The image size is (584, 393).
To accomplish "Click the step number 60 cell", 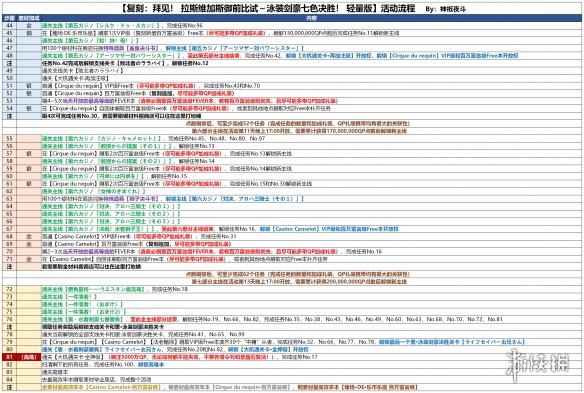I will click(9, 176).
